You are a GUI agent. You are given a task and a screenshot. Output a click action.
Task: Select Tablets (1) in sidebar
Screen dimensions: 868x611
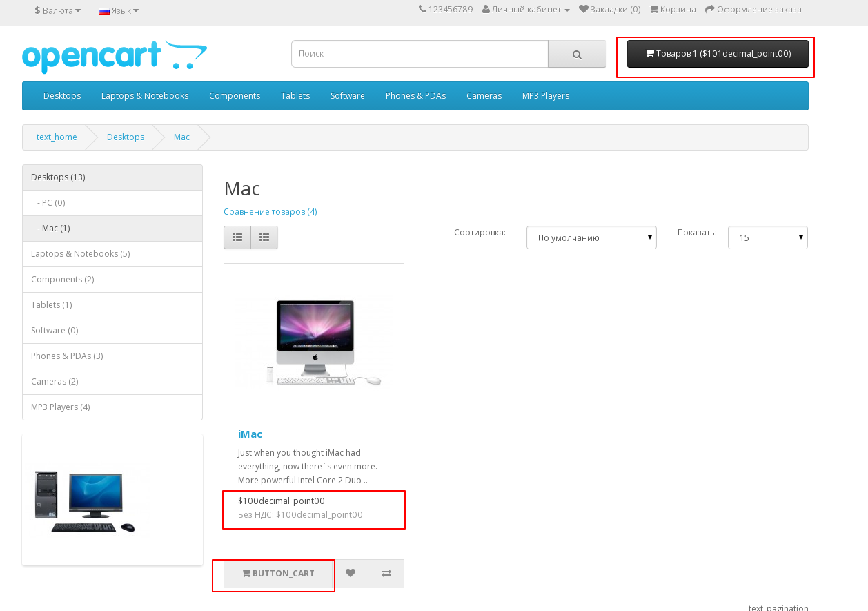click(x=112, y=305)
